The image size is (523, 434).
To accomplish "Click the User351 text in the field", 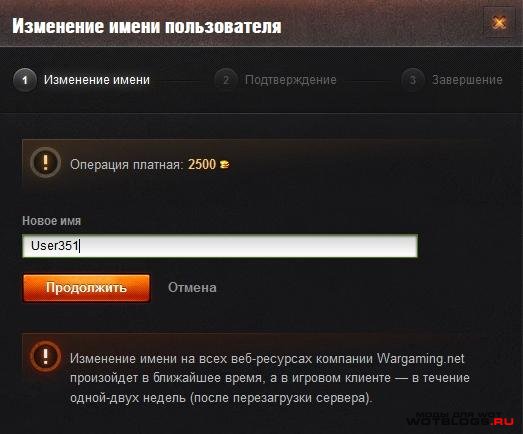I will (x=55, y=246).
